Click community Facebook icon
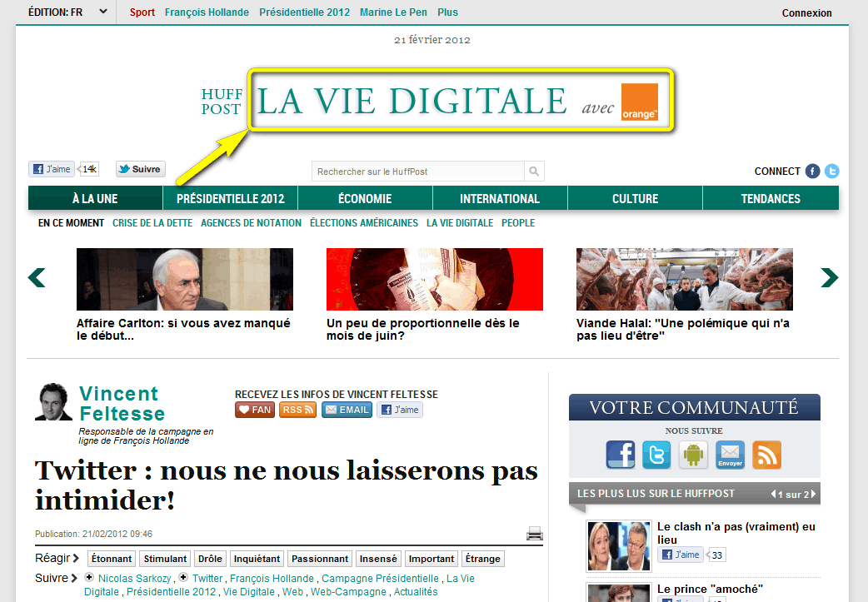This screenshot has width=868, height=602. 620,455
